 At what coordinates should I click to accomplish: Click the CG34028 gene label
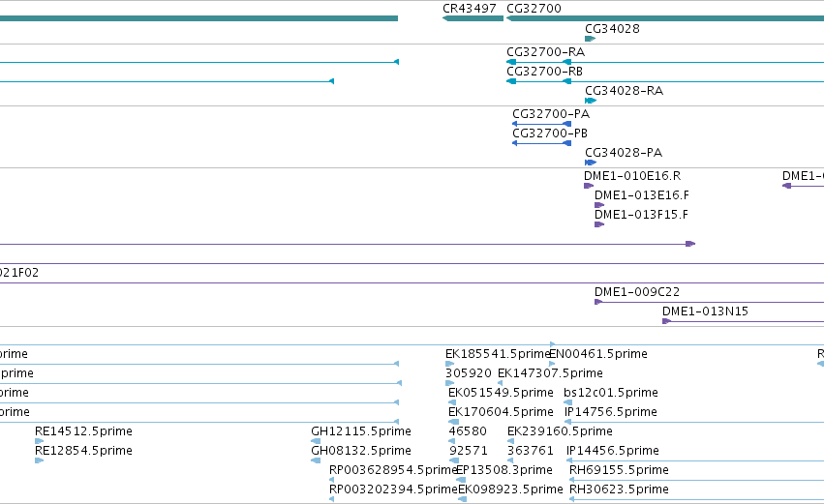612,29
